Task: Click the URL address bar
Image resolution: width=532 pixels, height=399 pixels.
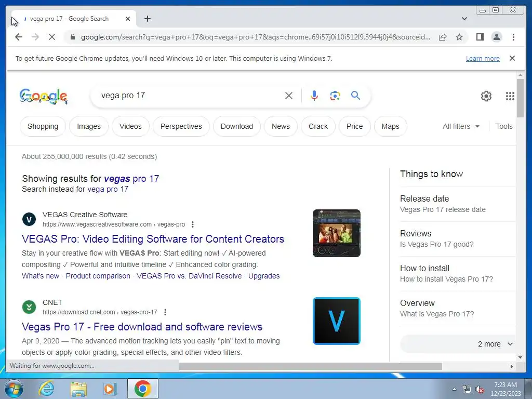Action: pyautogui.click(x=255, y=37)
